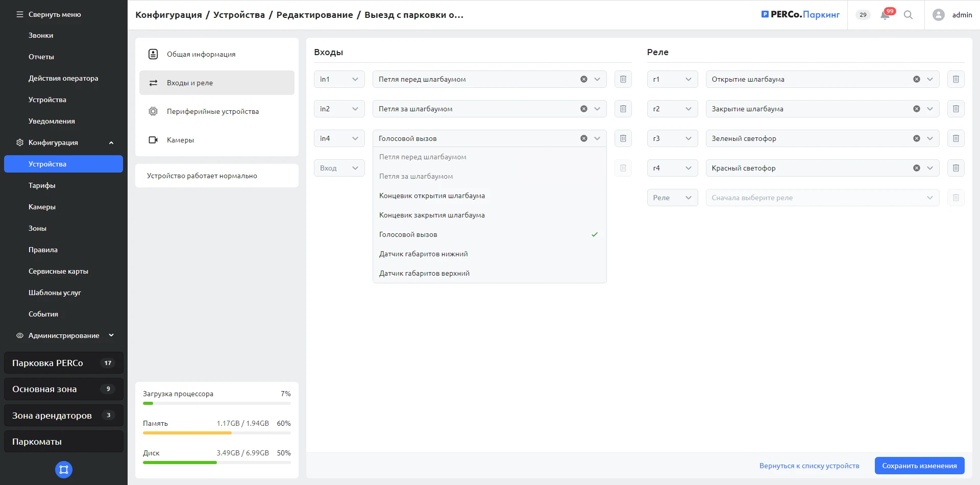The width and height of the screenshot is (980, 485).
Task: Choose 'Датчик габаритов нижний' from list
Action: [423, 254]
